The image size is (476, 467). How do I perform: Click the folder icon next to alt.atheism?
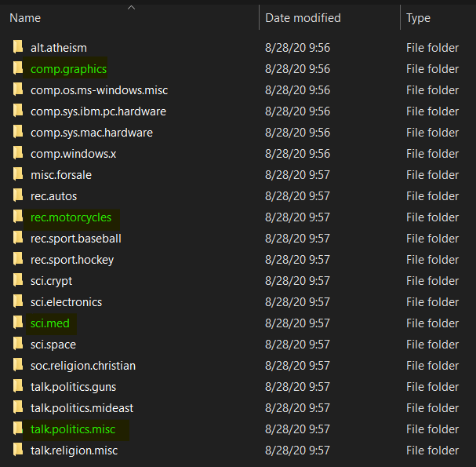pos(18,48)
